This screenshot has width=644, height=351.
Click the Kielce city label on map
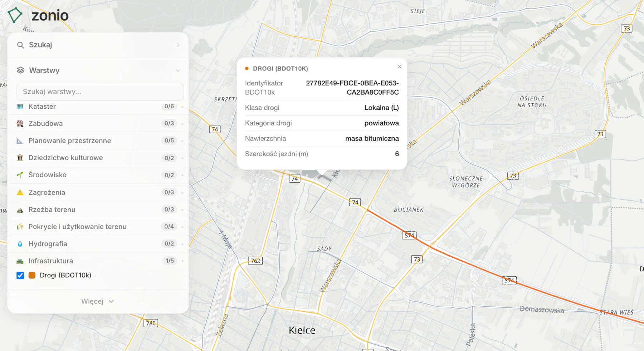[x=302, y=330]
